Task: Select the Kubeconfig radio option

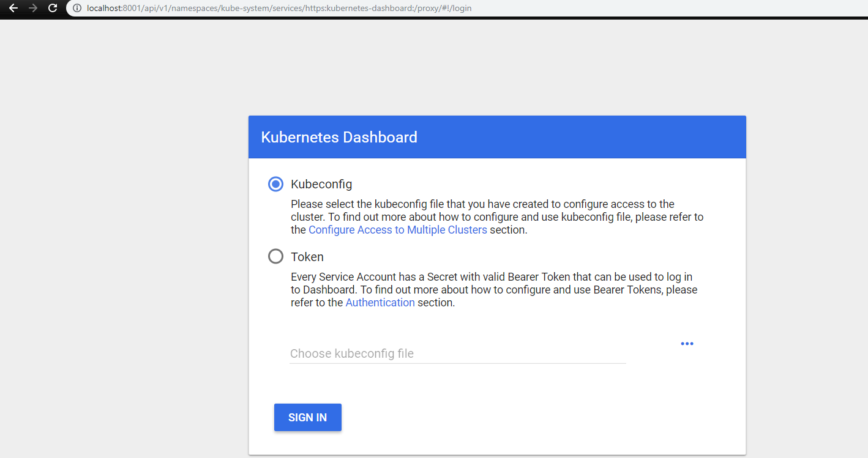Action: tap(276, 184)
